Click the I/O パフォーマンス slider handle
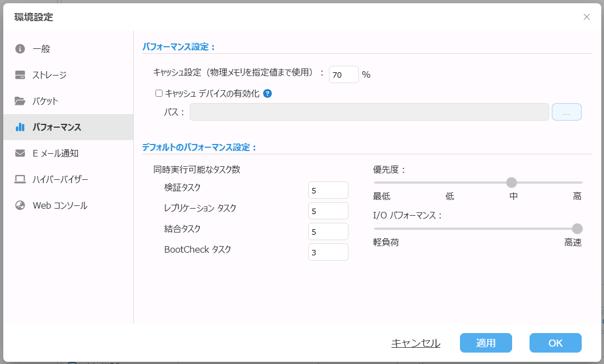 coord(577,229)
